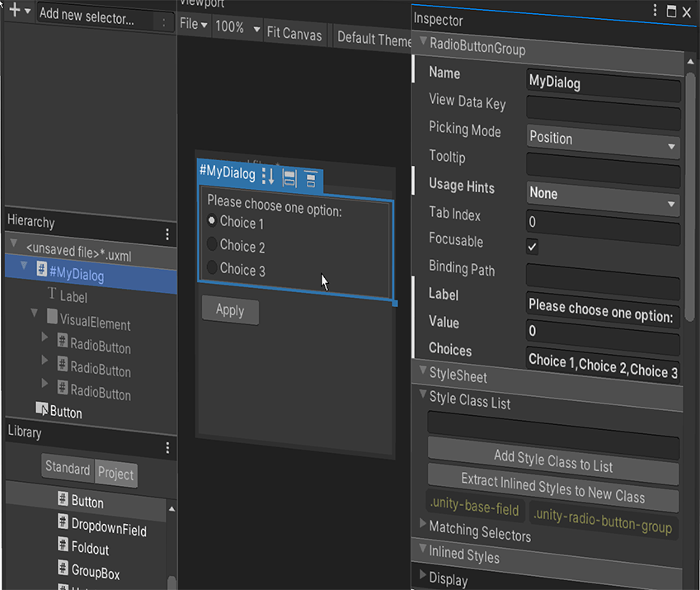Viewport: 700px width, 590px height.
Task: Click the flex direction icon on #MyDialog header
Action: click(x=267, y=176)
